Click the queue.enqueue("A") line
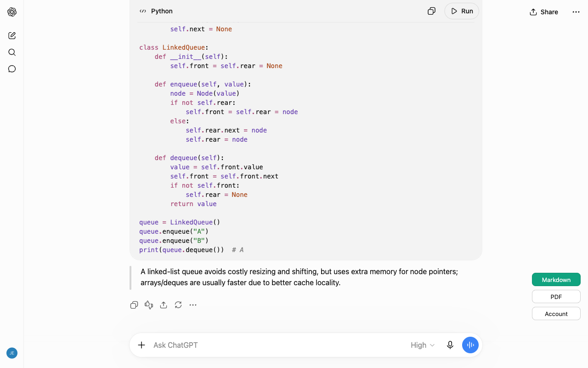The width and height of the screenshot is (588, 368). tap(174, 231)
